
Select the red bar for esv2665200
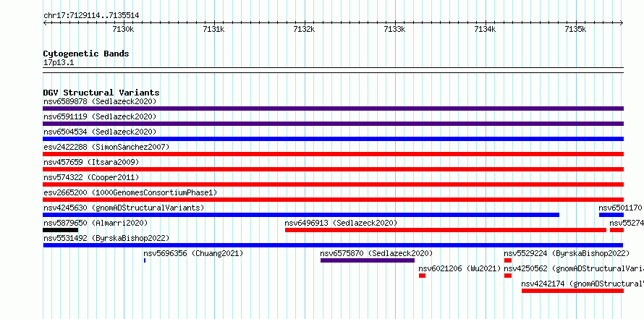coord(333,200)
